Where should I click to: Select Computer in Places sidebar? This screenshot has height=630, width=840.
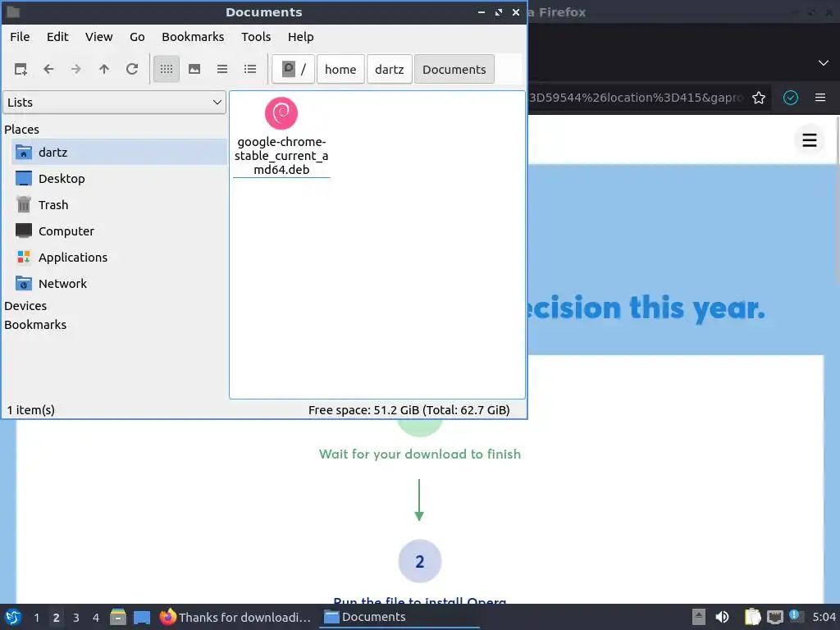point(119,231)
